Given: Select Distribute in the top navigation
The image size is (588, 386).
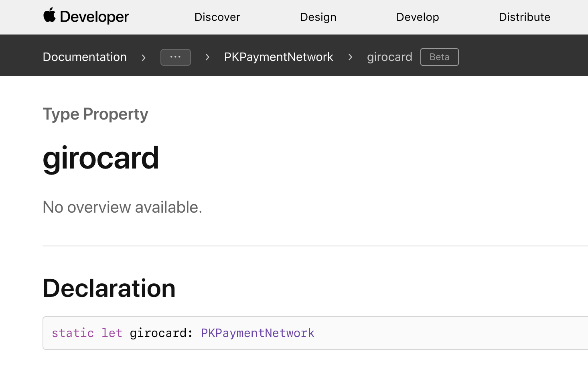Looking at the screenshot, I should pos(524,17).
